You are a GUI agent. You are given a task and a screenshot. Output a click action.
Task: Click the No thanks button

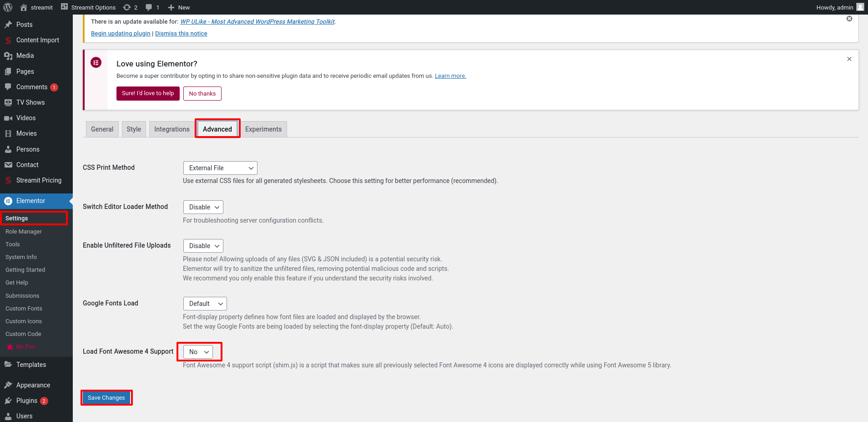pyautogui.click(x=202, y=93)
